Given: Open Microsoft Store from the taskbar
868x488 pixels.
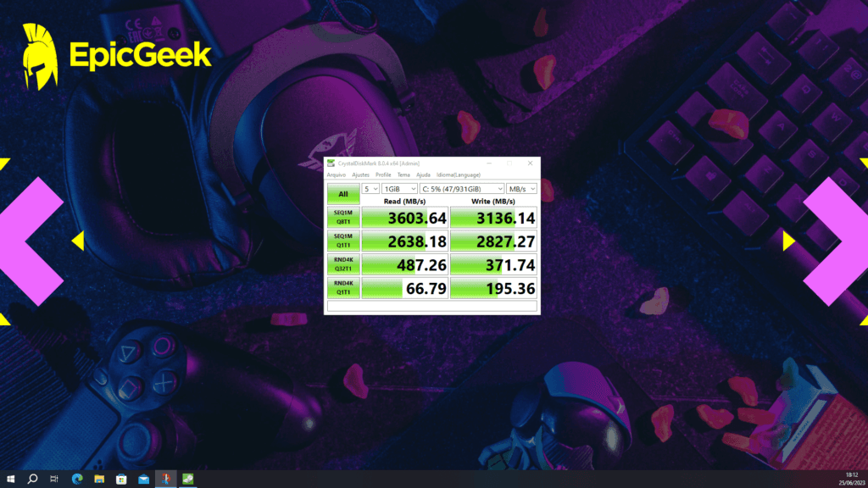Looking at the screenshot, I should tap(120, 479).
